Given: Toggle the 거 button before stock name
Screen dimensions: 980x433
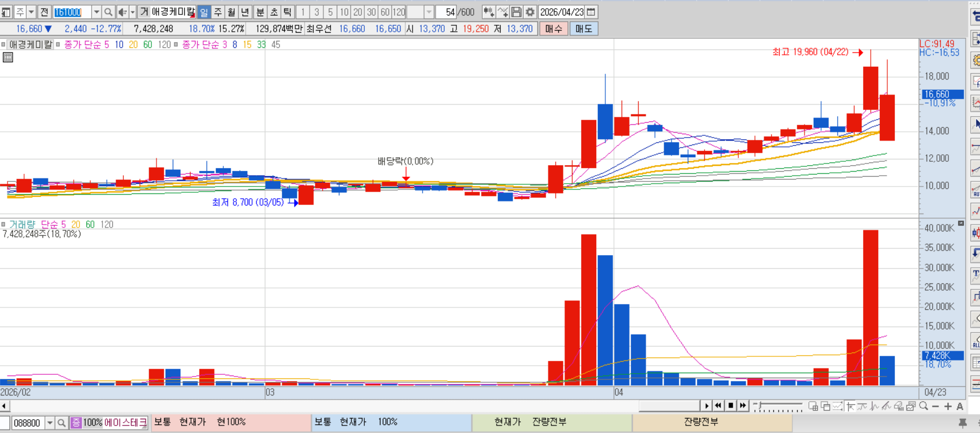Looking at the screenshot, I should [144, 12].
